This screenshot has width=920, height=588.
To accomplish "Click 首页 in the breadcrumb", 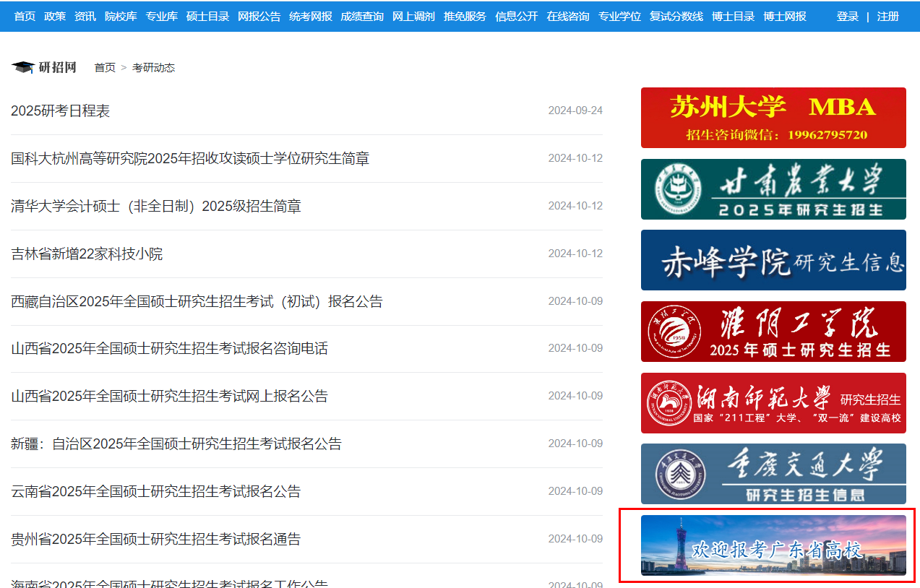I will tap(105, 68).
